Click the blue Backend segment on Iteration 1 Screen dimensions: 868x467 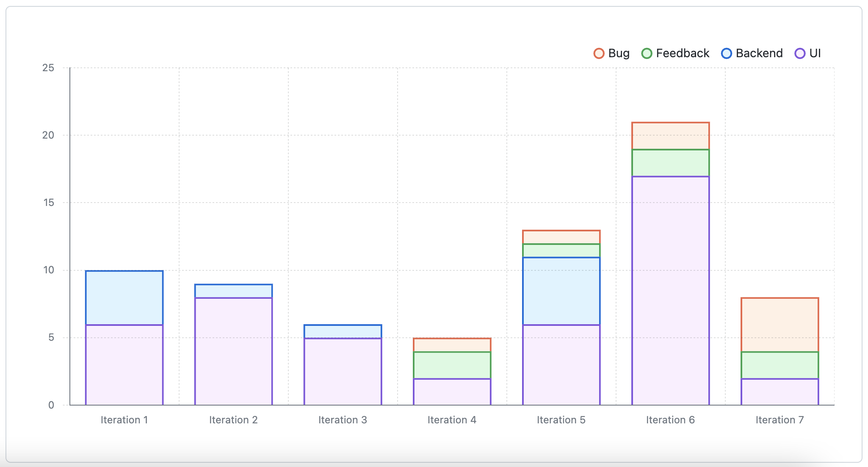124,297
